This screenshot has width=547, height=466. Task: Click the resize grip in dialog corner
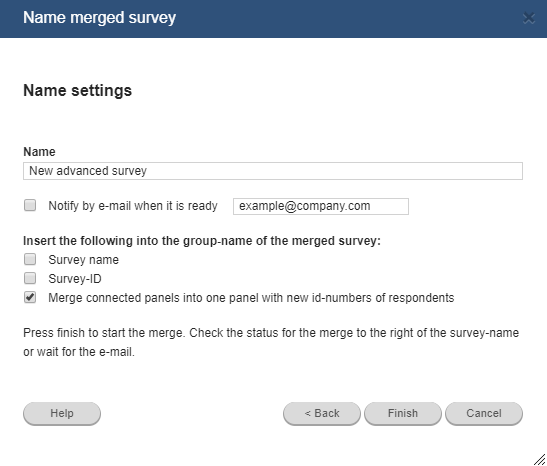coord(539,459)
